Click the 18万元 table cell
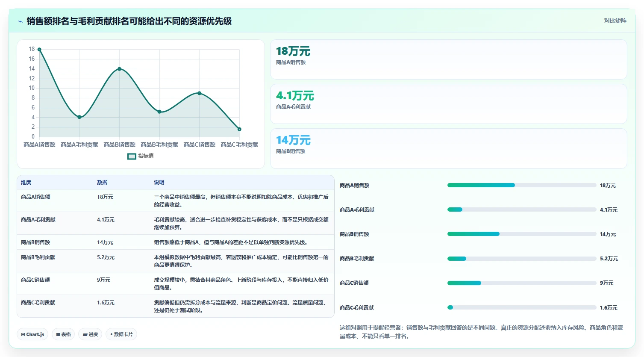This screenshot has width=644, height=357. click(105, 197)
